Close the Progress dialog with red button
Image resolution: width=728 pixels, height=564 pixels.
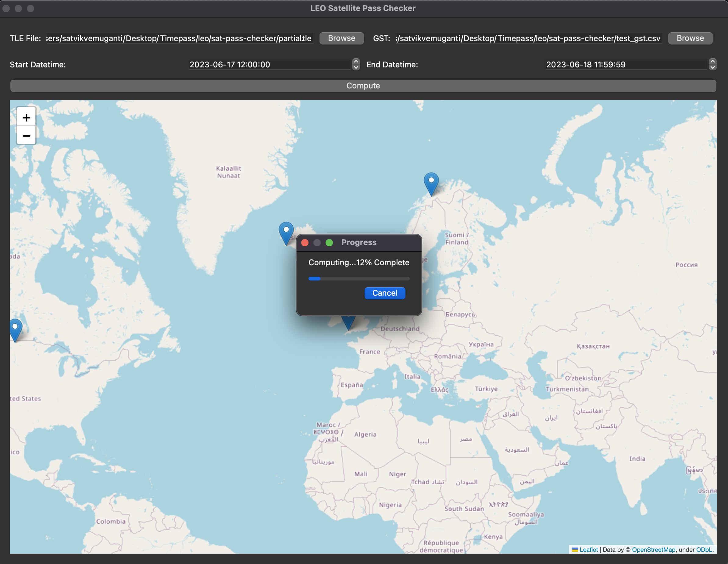point(305,243)
